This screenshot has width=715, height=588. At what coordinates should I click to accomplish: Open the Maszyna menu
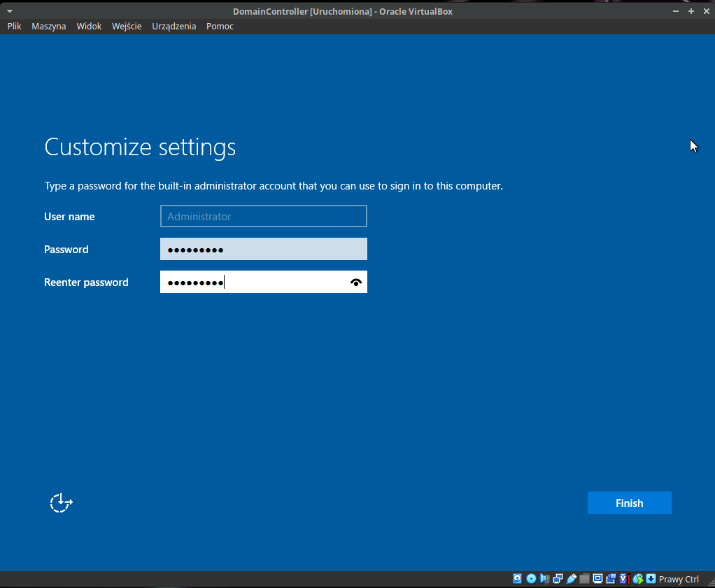point(49,26)
